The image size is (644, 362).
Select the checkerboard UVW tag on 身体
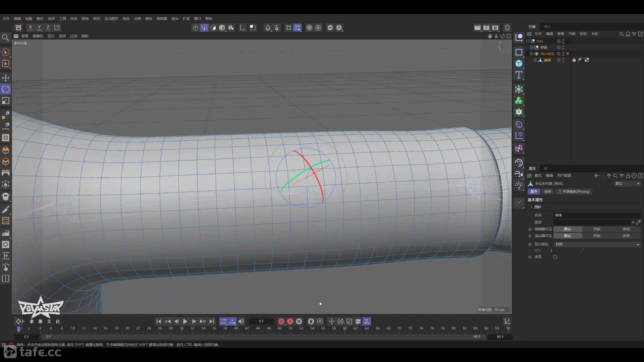587,60
